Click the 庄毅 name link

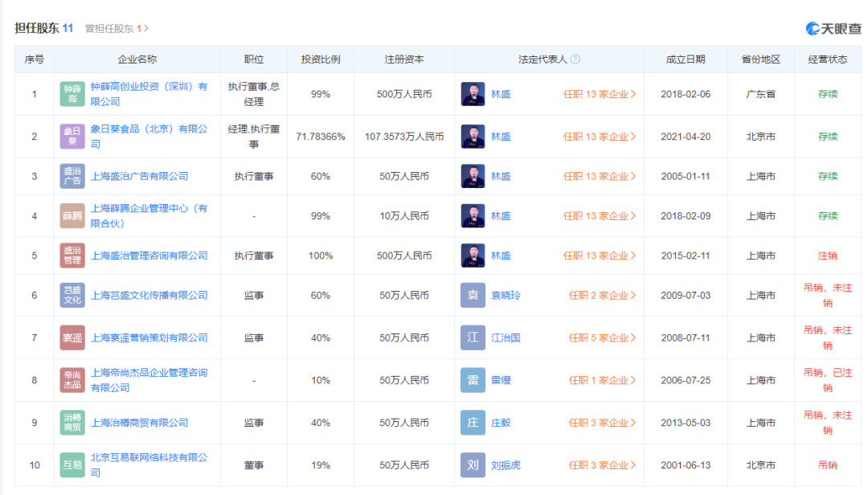(x=501, y=423)
